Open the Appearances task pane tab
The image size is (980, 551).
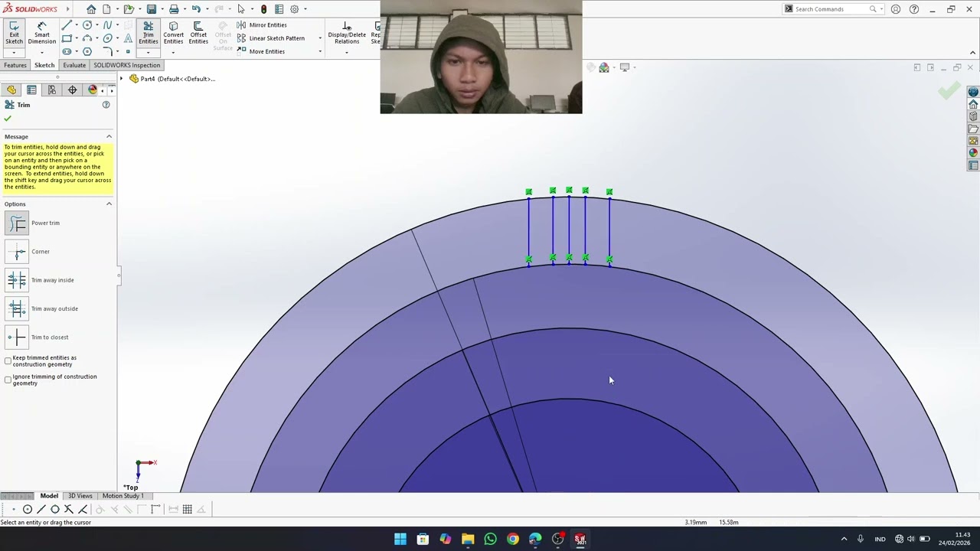tap(973, 153)
